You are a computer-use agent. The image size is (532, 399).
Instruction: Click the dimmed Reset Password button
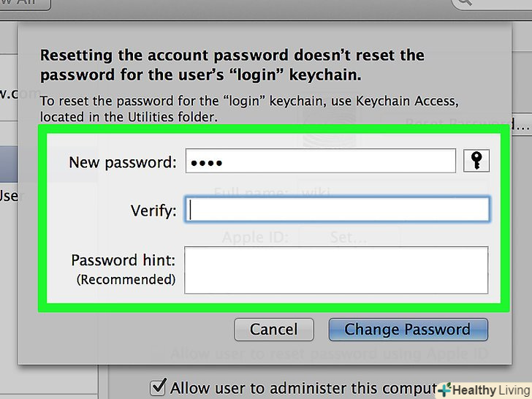466,125
